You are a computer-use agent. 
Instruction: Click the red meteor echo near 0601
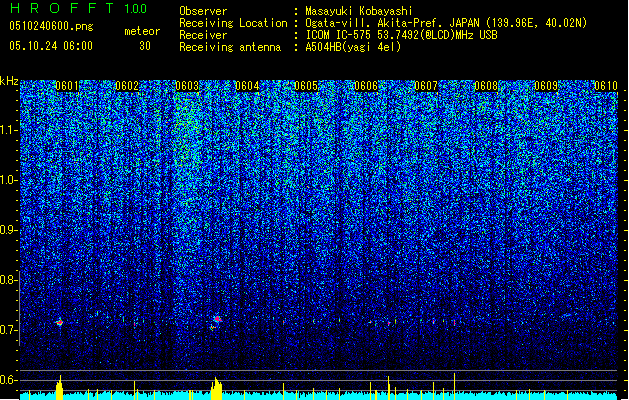tap(59, 322)
